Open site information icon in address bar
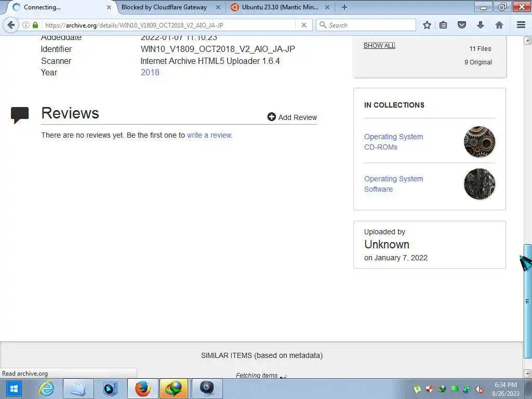The width and height of the screenshot is (532, 399). tap(26, 25)
